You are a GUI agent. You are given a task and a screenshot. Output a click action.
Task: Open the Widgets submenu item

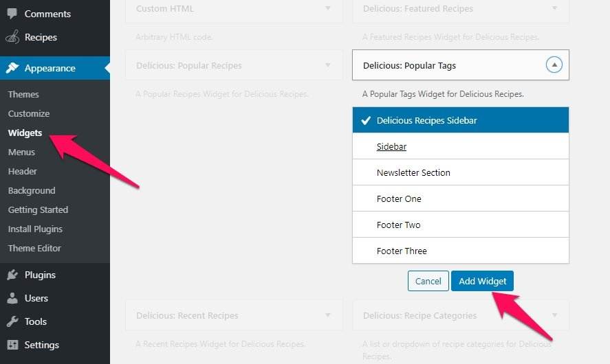pos(25,133)
